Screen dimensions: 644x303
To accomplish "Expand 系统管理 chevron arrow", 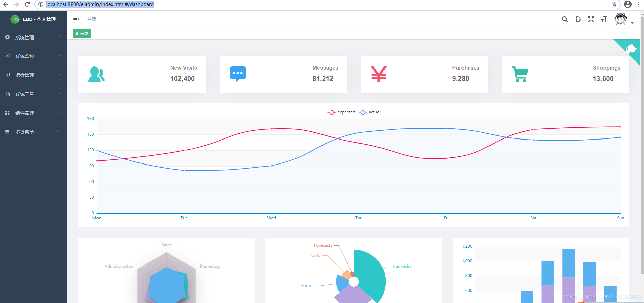I will click(59, 37).
